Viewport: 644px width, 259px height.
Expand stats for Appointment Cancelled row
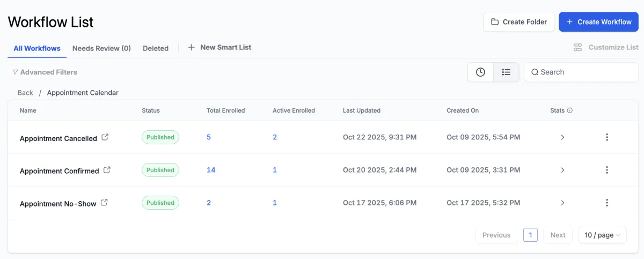coord(562,137)
